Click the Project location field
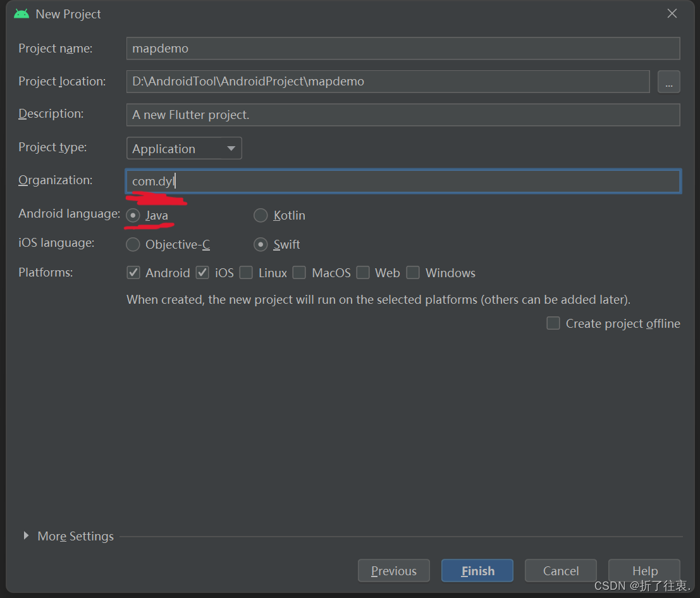Image resolution: width=700 pixels, height=598 pixels. pyautogui.click(x=388, y=81)
